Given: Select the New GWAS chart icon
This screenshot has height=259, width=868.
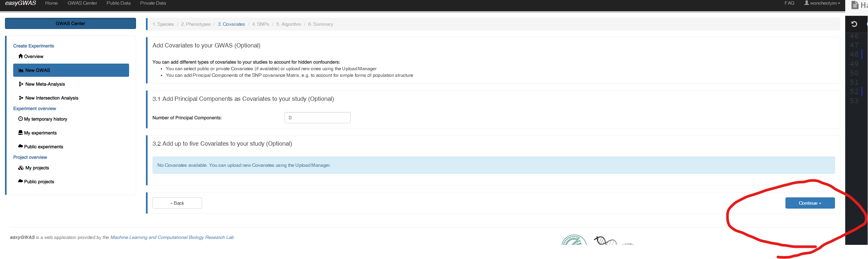Looking at the screenshot, I should (x=21, y=70).
